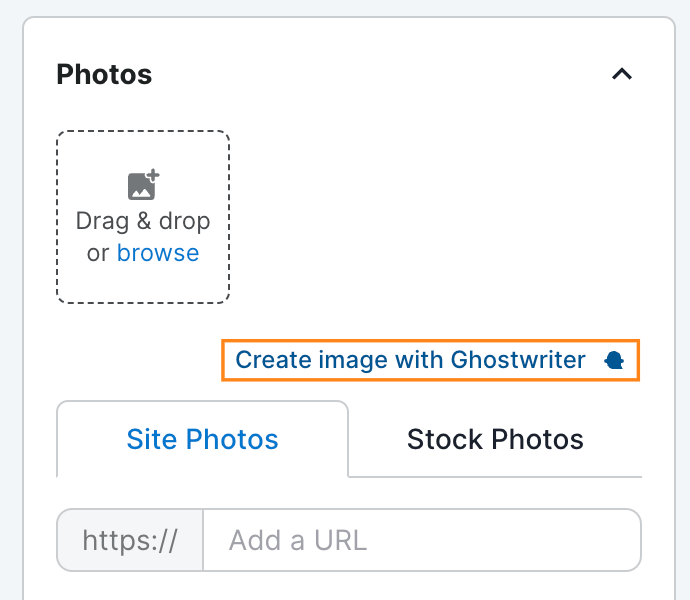Viewport: 690px width, 600px height.
Task: Click the plus badge on the image upload icon
Action: [153, 176]
